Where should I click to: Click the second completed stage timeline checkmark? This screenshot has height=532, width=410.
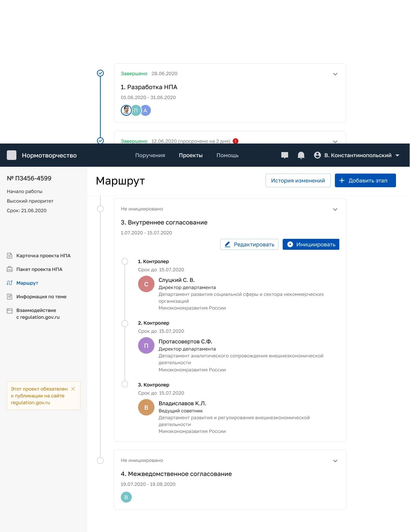point(100,140)
